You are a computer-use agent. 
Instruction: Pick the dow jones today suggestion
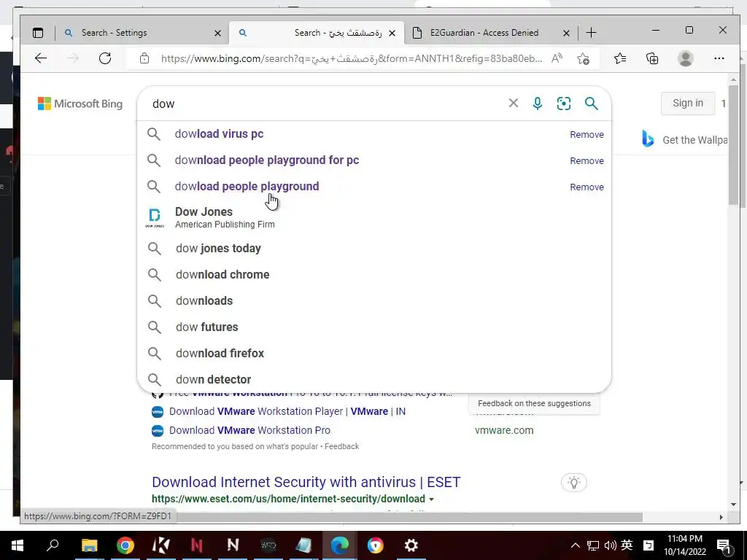[x=374, y=249]
